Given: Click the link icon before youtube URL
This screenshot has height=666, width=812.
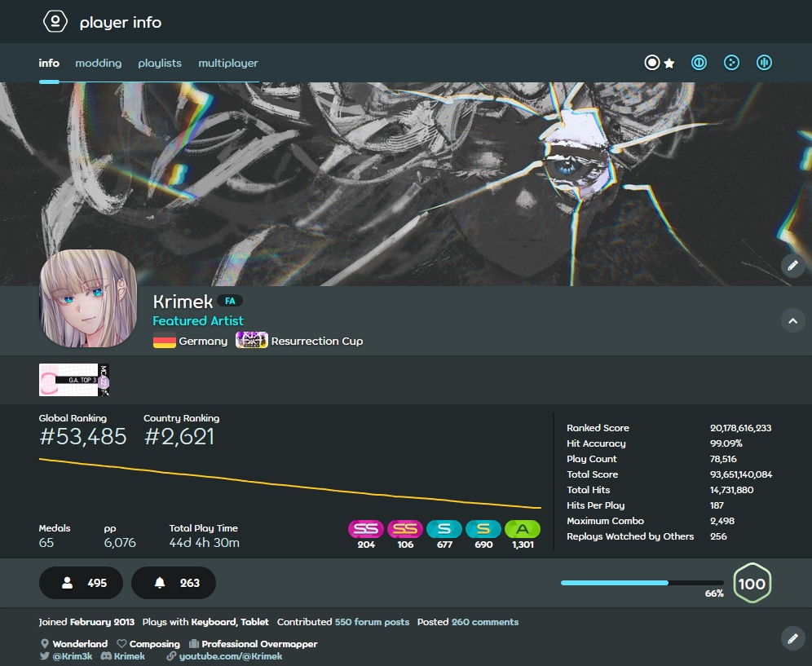Looking at the screenshot, I should (171, 656).
